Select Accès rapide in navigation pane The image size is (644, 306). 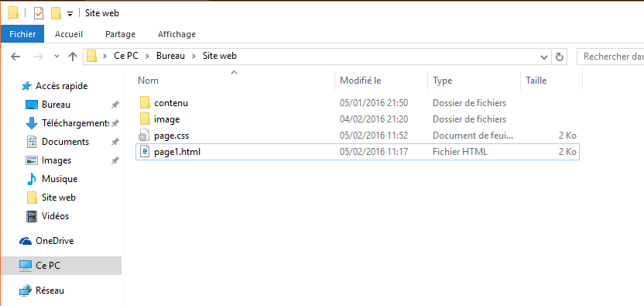[x=62, y=86]
